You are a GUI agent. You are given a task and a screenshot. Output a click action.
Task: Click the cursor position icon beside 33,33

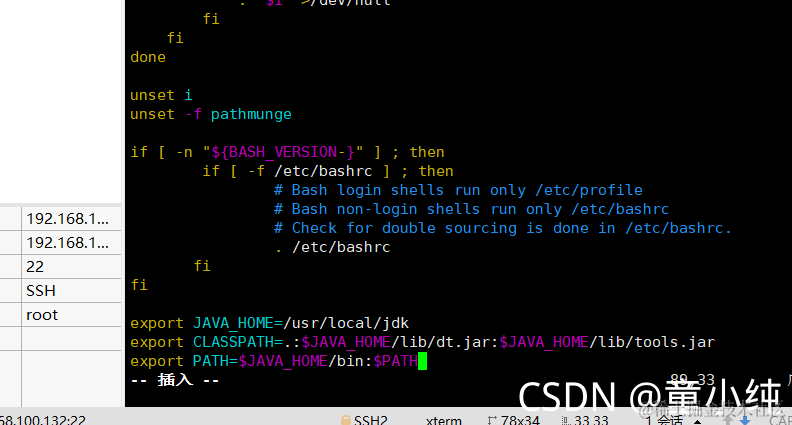(x=566, y=420)
